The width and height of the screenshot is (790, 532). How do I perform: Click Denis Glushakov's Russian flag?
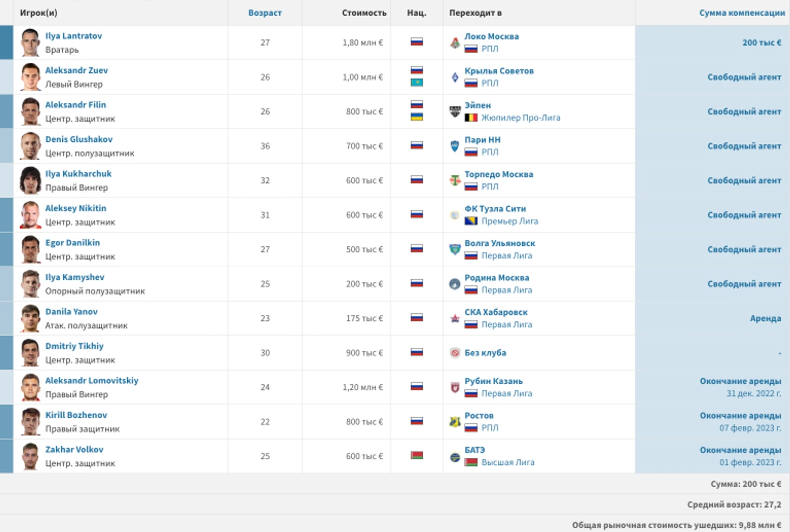pos(417,145)
